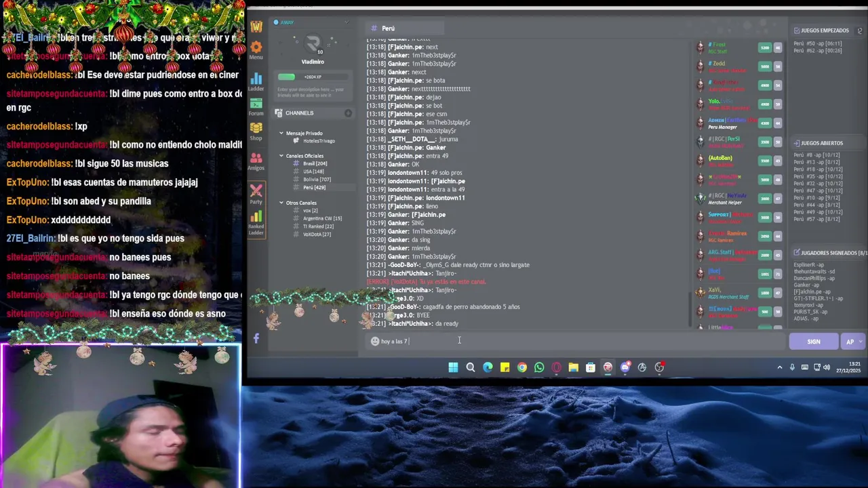This screenshot has width=868, height=488.
Task: Click the CHANNELS panel header
Action: click(314, 113)
